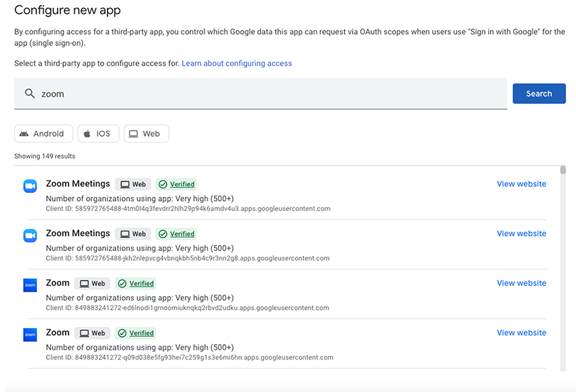Screen dimensions: 576x392
Task: Filter results by Web platform
Action: pos(146,133)
